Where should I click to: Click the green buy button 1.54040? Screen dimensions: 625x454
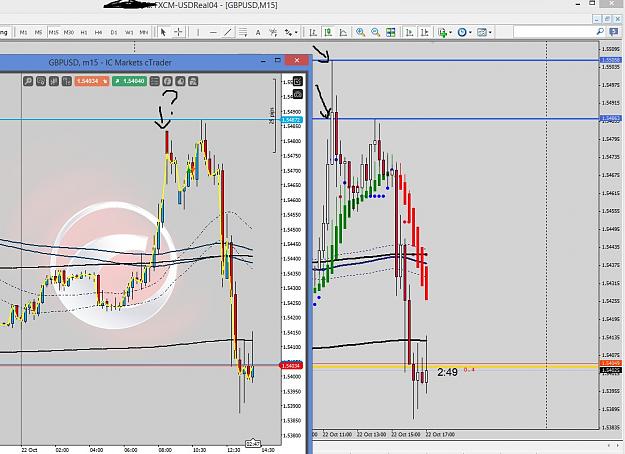click(x=129, y=81)
